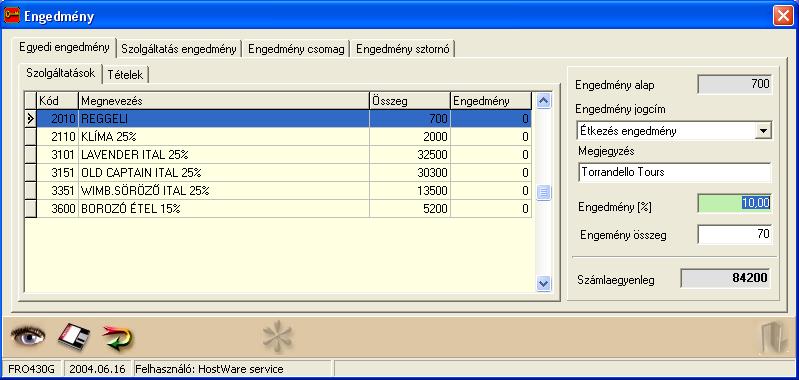This screenshot has height=380, width=799.
Task: Click the amount cell 2000
Action: 410,137
